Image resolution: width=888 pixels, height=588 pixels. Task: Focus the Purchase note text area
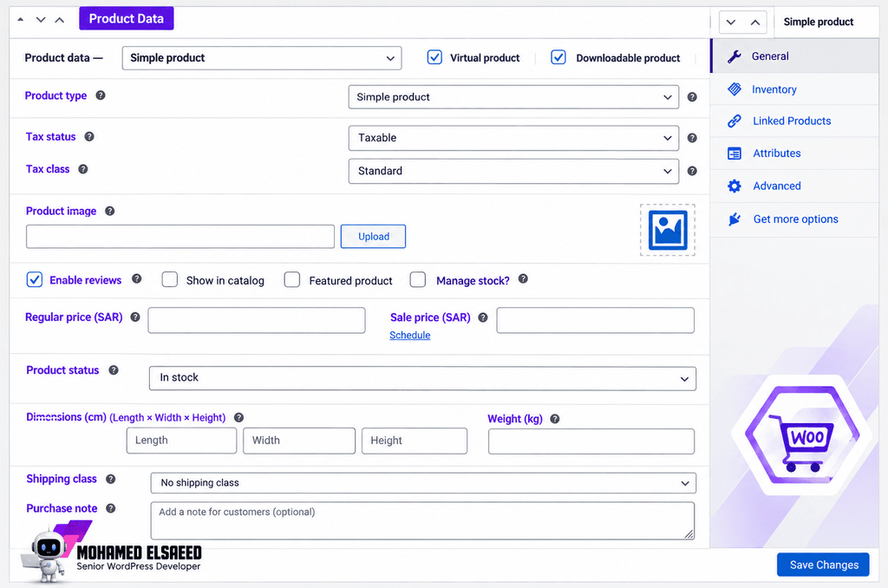pyautogui.click(x=422, y=520)
